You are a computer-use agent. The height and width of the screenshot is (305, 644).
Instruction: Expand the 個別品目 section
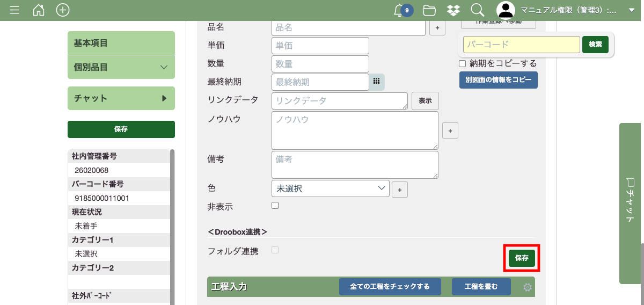point(121,67)
